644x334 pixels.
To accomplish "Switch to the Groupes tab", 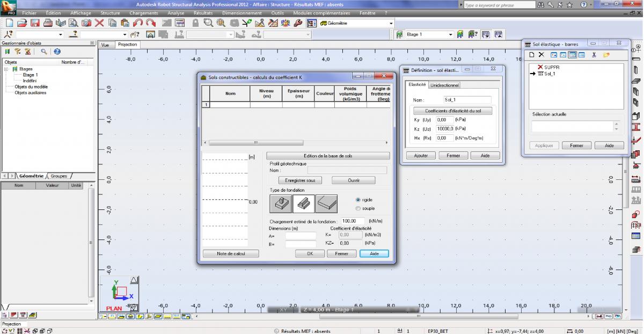I will tap(59, 176).
